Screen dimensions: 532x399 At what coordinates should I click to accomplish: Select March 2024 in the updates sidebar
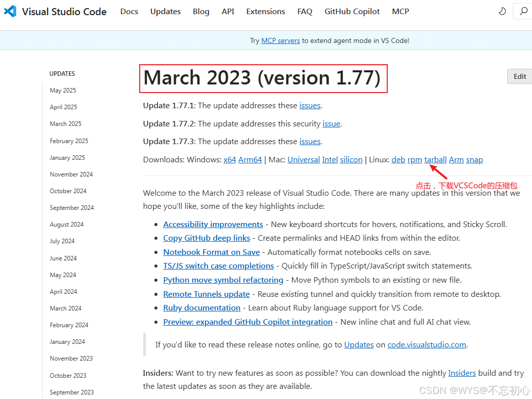pos(65,308)
